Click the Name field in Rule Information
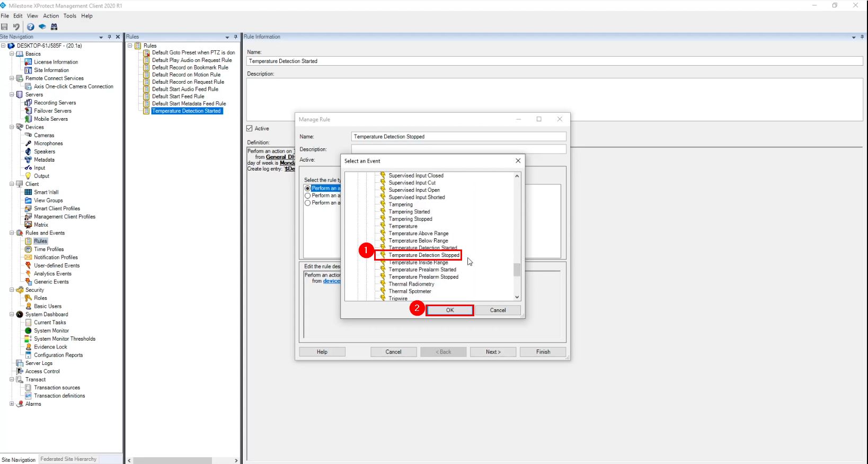 (x=555, y=61)
